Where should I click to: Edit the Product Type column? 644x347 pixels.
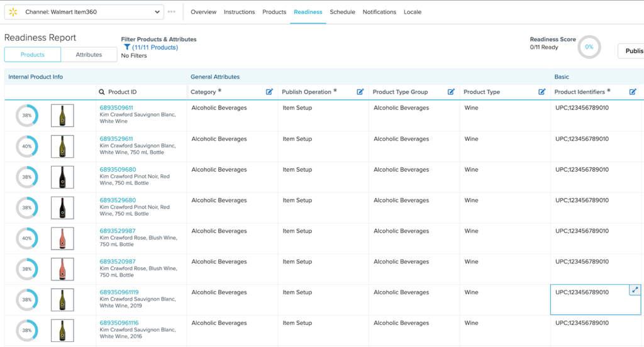541,92
